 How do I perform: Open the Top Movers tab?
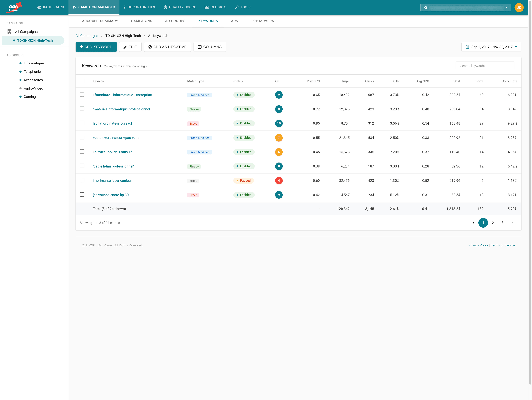click(x=262, y=21)
